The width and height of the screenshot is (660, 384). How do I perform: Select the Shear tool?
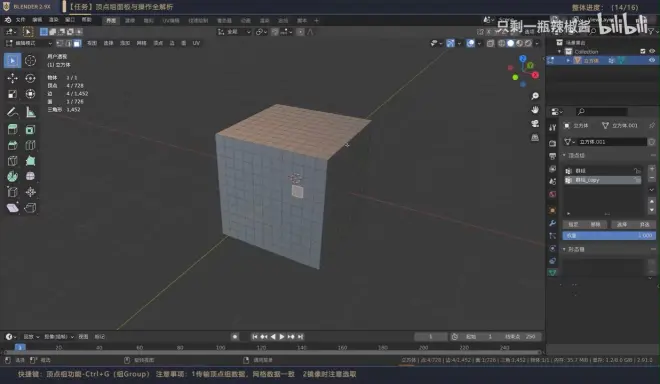pos(12,208)
